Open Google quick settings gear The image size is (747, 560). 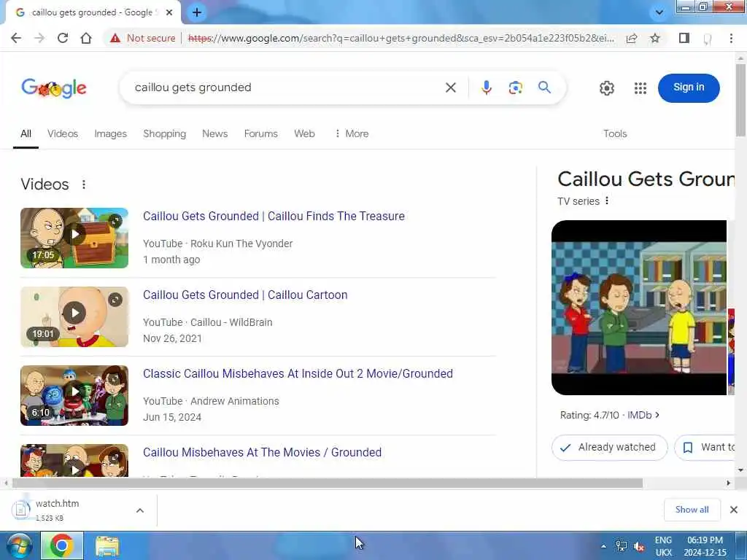606,88
